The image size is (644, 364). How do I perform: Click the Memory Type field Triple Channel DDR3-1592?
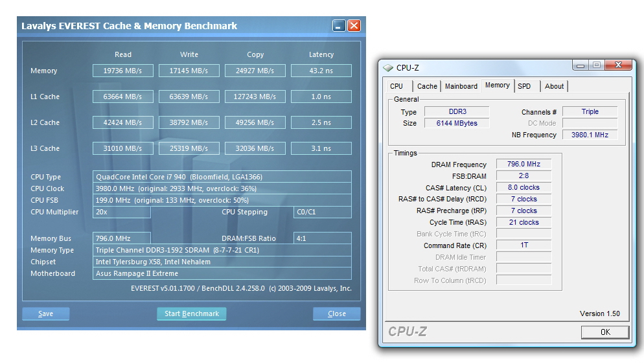click(x=222, y=250)
